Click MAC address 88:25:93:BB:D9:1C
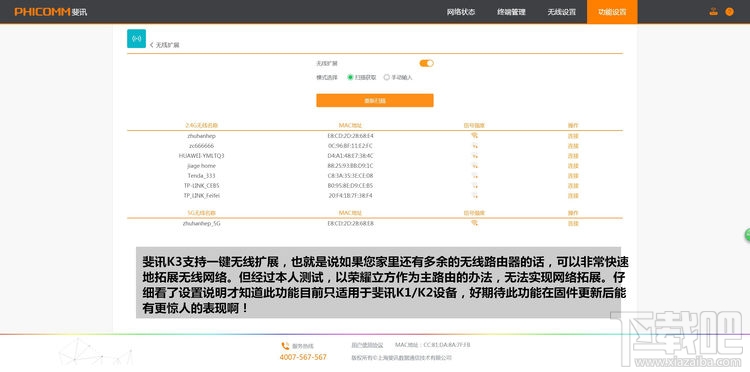This screenshot has width=750, height=372. [x=351, y=166]
